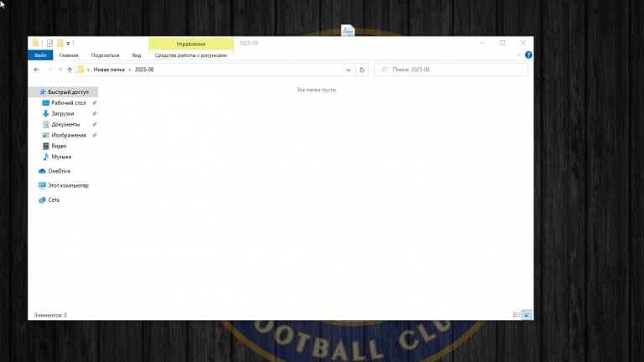
Task: Open the Файл ribbon tab
Action: 40,55
